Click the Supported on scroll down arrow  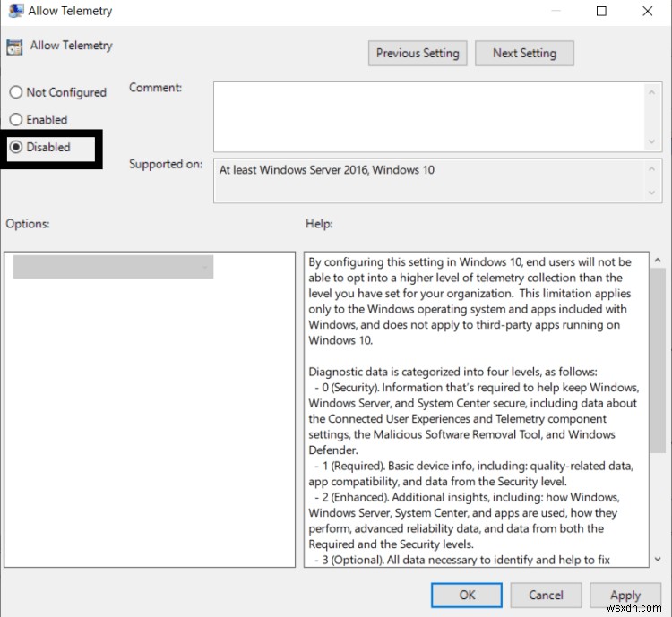[652, 193]
